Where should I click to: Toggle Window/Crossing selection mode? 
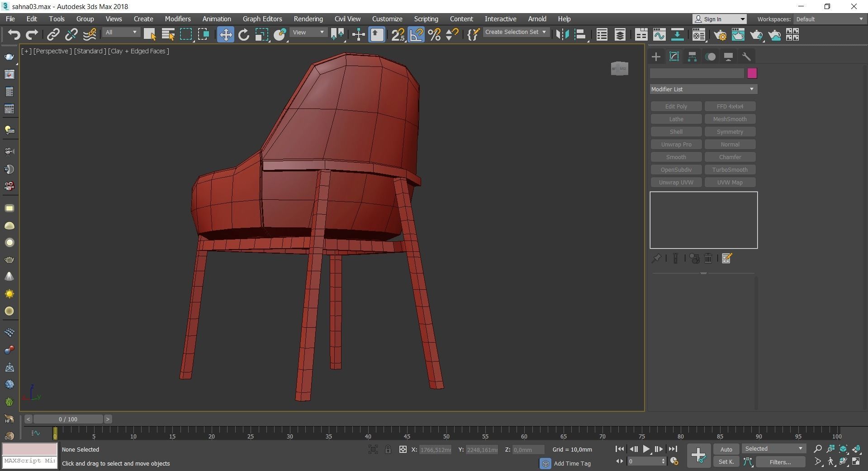pyautogui.click(x=204, y=34)
